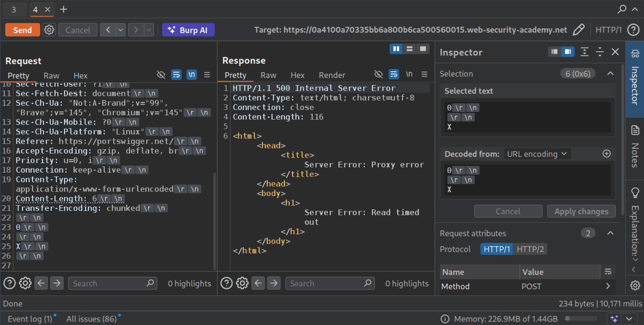Open the Explanation lightbulb panel
The height and width of the screenshot is (325, 644).
[635, 192]
